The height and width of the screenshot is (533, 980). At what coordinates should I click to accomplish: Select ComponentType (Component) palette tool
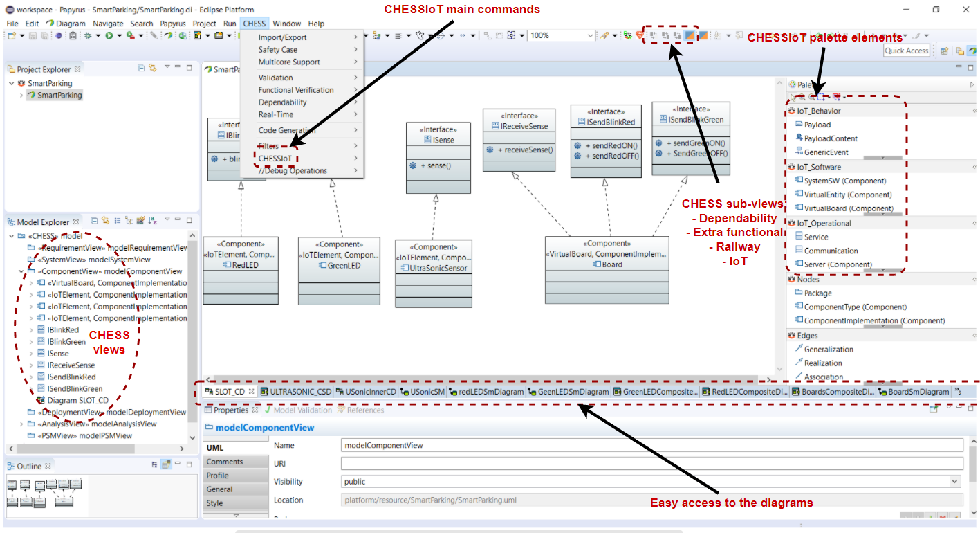850,307
